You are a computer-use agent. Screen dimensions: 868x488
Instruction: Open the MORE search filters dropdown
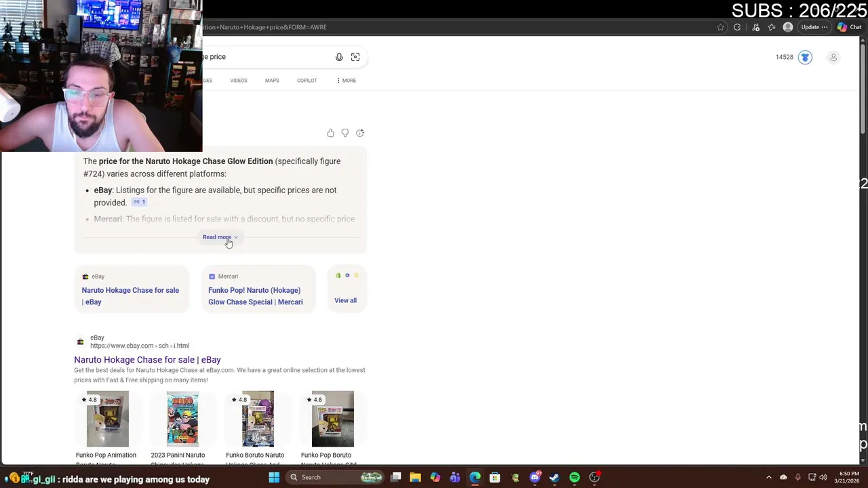click(346, 81)
